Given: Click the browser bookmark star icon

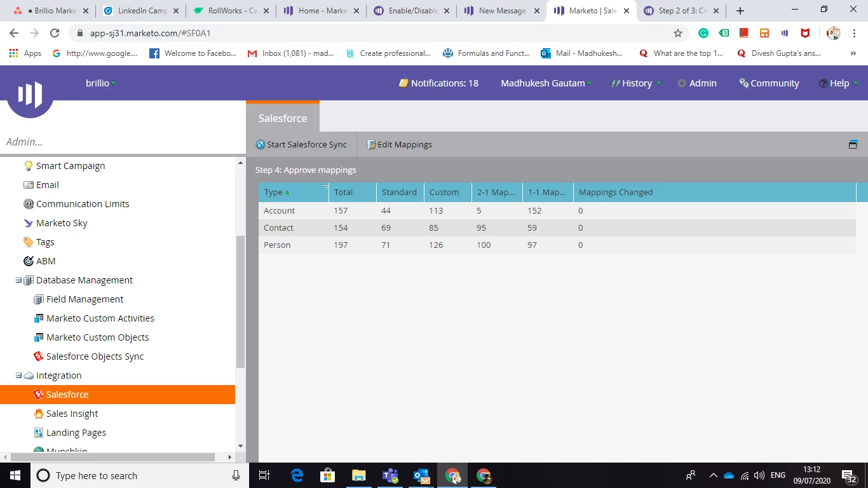Looking at the screenshot, I should click(678, 33).
